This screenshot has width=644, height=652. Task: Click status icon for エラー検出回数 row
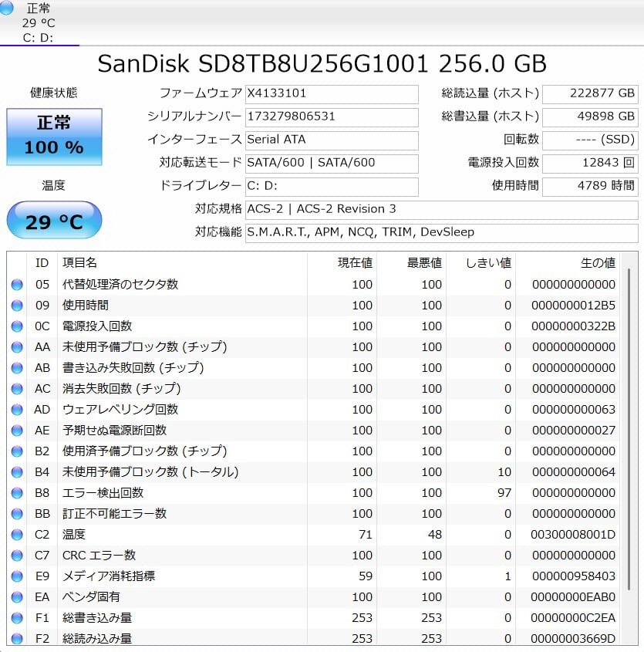click(x=16, y=493)
